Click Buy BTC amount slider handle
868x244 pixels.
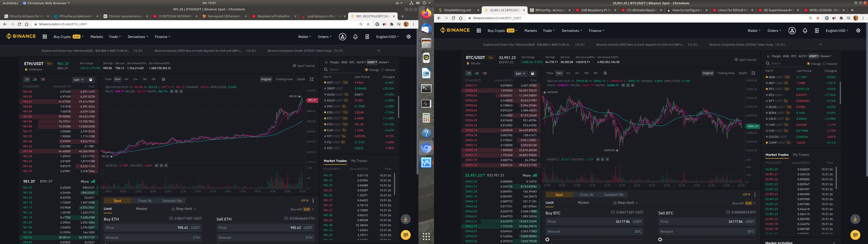point(547,240)
